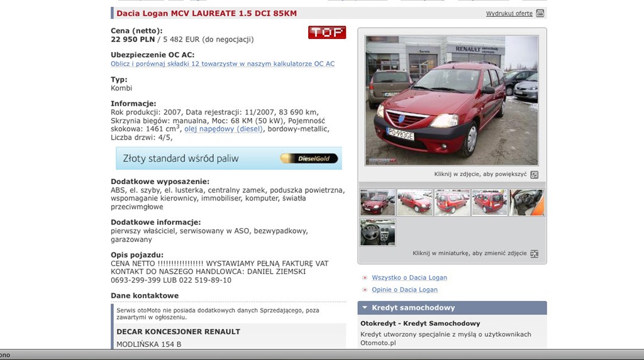The width and height of the screenshot is (644, 360).
Task: Visit Opinie o Dacia Logan link
Action: [404, 290]
